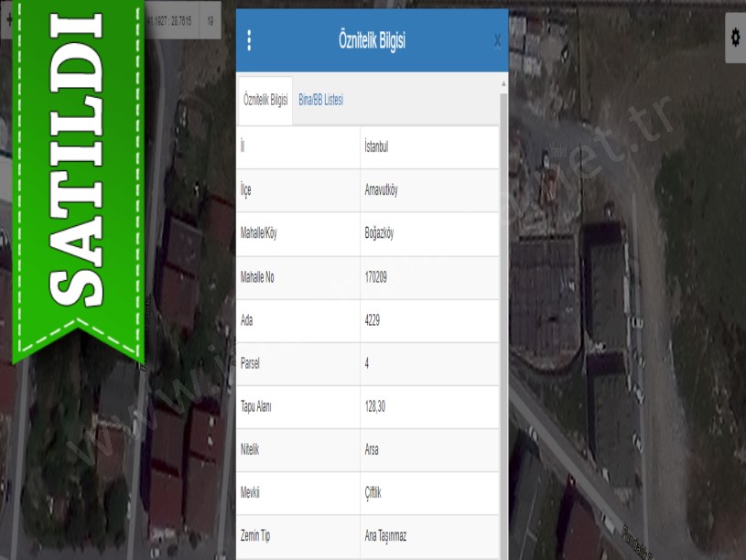Click the zoom in plus button
The height and width of the screenshot is (560, 746).
point(8,19)
